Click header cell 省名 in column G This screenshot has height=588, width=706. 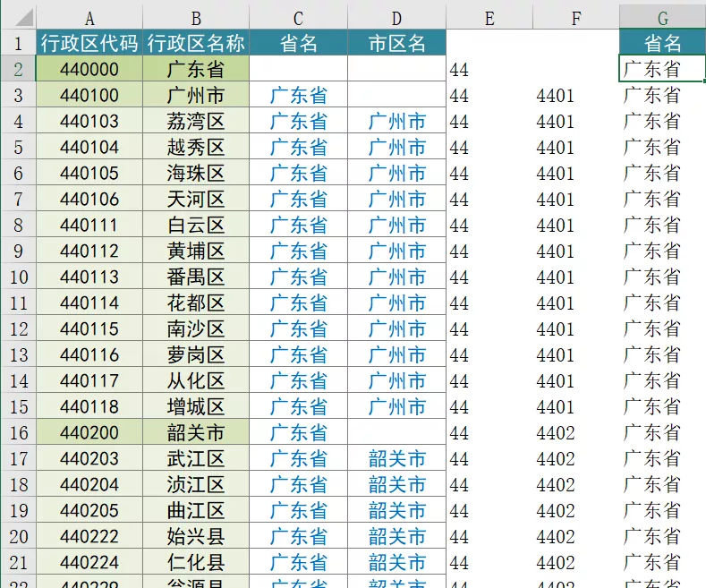click(663, 43)
